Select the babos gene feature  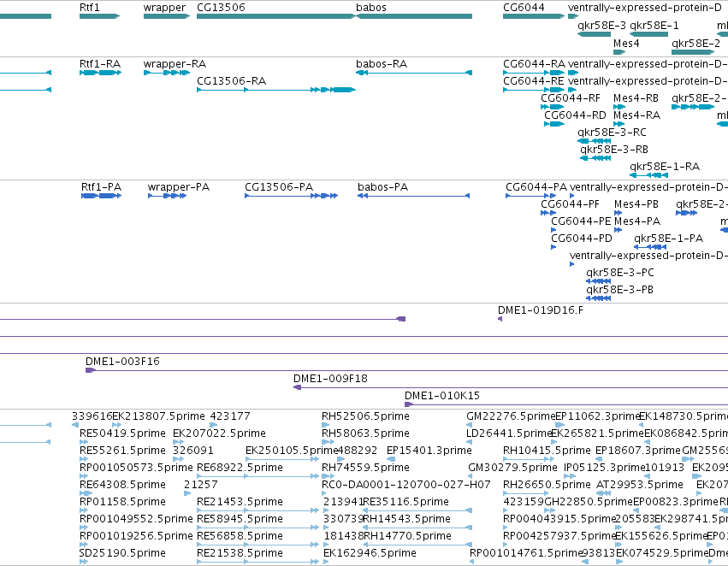tap(414, 16)
